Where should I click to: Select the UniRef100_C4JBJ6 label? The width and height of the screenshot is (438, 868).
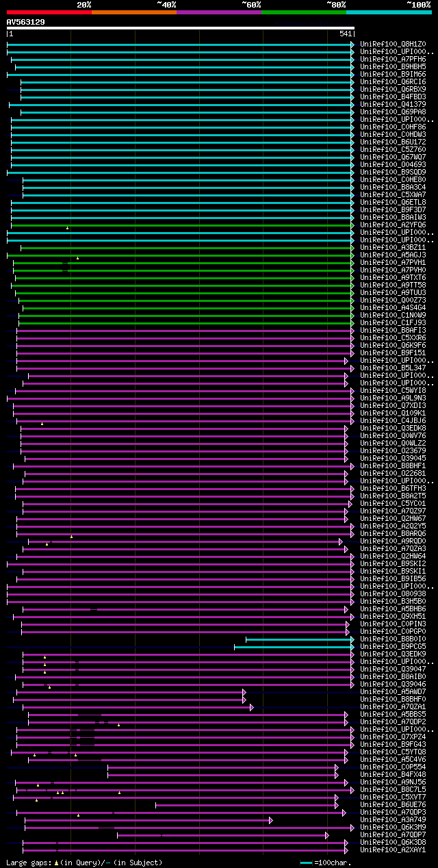393,421
